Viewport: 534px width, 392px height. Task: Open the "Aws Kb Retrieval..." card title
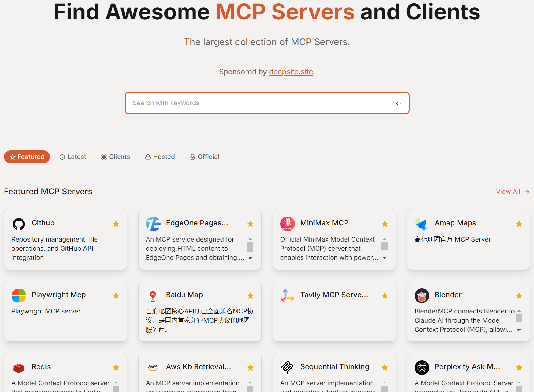point(198,367)
